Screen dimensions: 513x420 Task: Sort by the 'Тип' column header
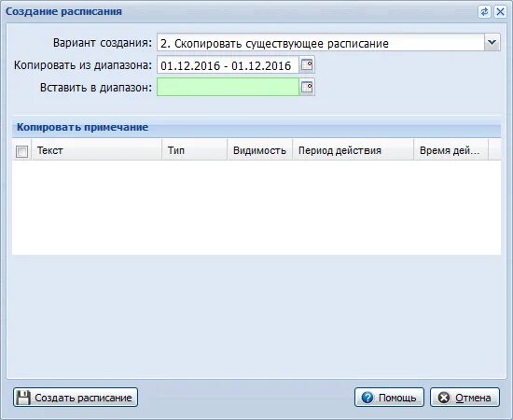click(x=195, y=150)
